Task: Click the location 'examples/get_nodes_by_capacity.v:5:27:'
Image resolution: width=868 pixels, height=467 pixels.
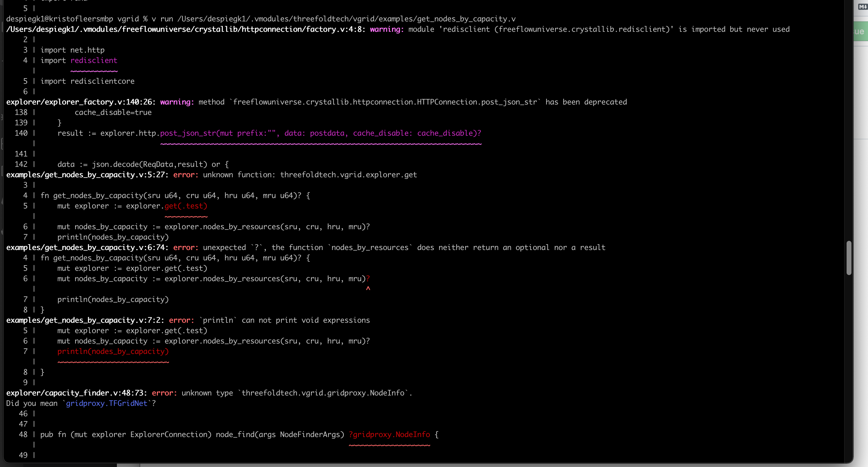Action: (x=87, y=175)
